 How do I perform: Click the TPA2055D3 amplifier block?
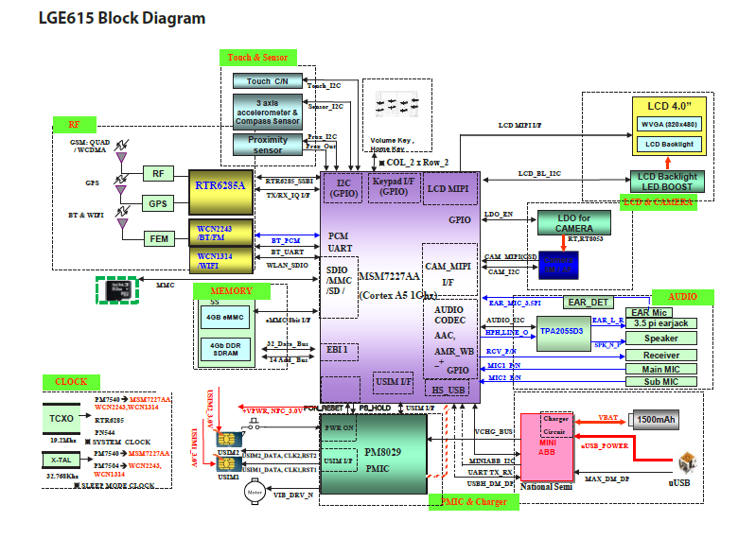[x=563, y=333]
